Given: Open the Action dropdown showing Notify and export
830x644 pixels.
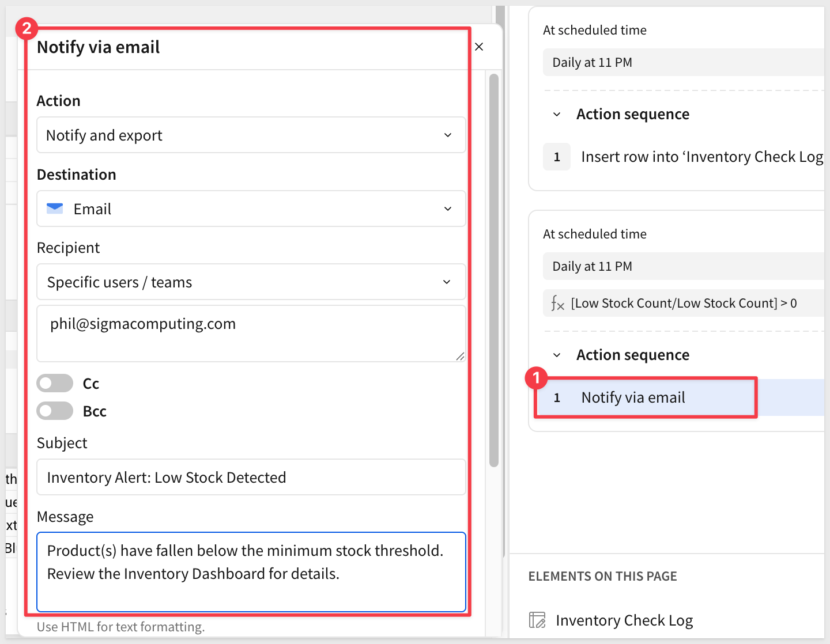Looking at the screenshot, I should pyautogui.click(x=251, y=135).
